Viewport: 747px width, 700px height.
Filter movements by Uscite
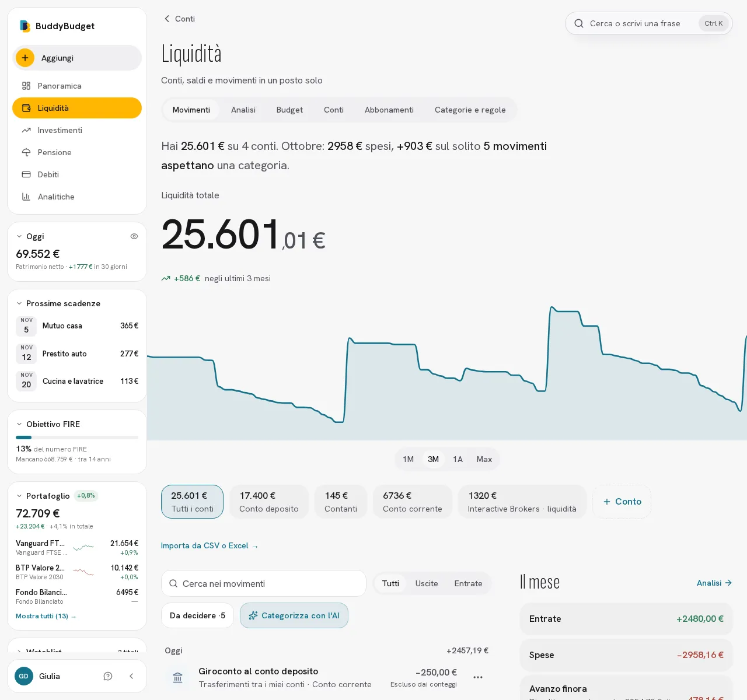coord(427,583)
